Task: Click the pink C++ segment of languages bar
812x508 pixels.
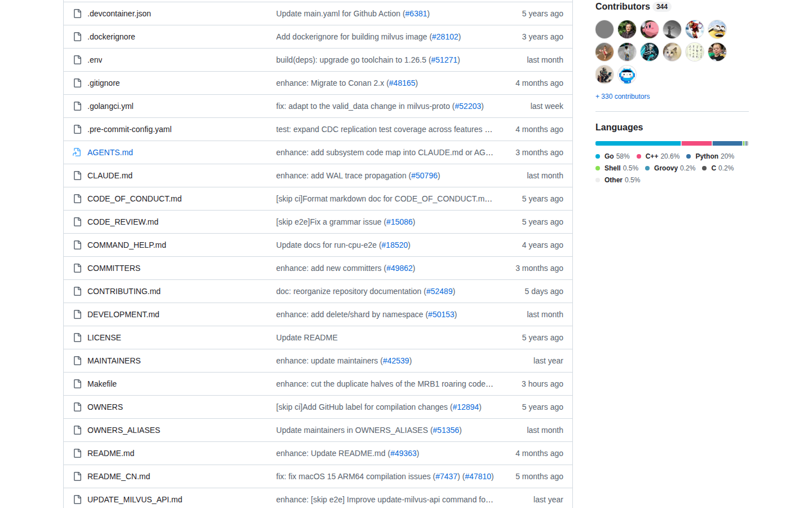Action: [697, 143]
